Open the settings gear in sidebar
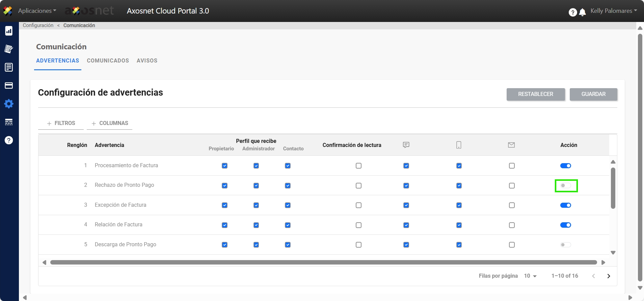The image size is (644, 301). (x=9, y=104)
